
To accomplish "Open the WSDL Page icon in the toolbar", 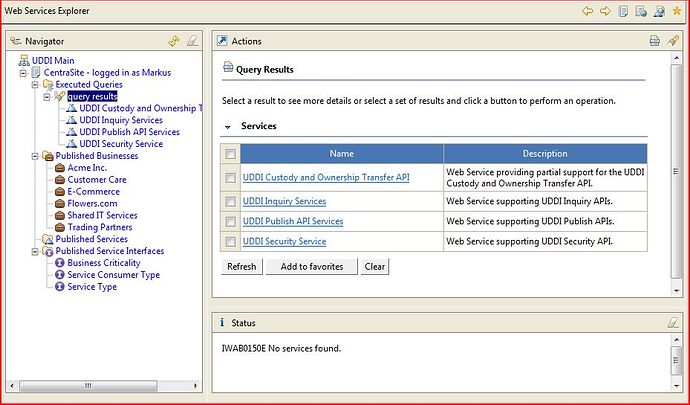I will (x=659, y=11).
